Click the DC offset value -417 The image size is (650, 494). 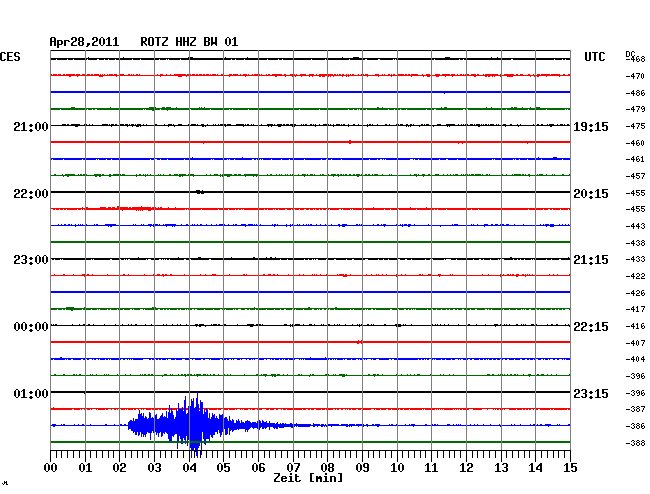click(635, 309)
